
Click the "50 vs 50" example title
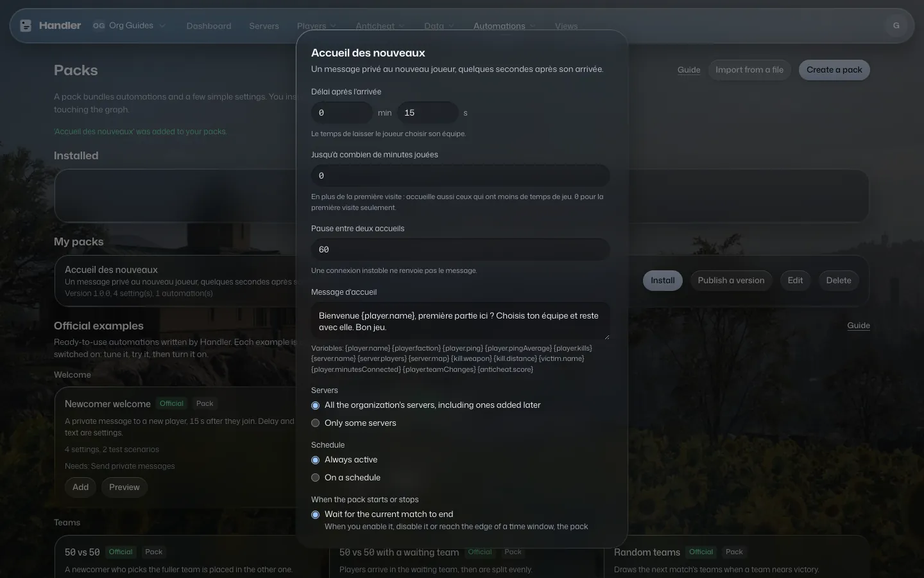click(x=82, y=552)
